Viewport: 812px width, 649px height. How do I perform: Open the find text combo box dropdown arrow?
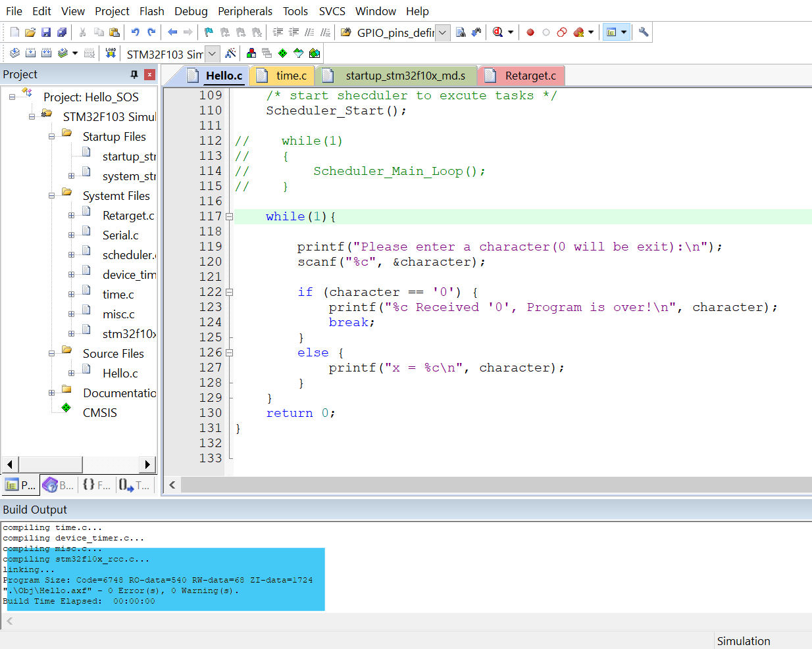coord(443,32)
